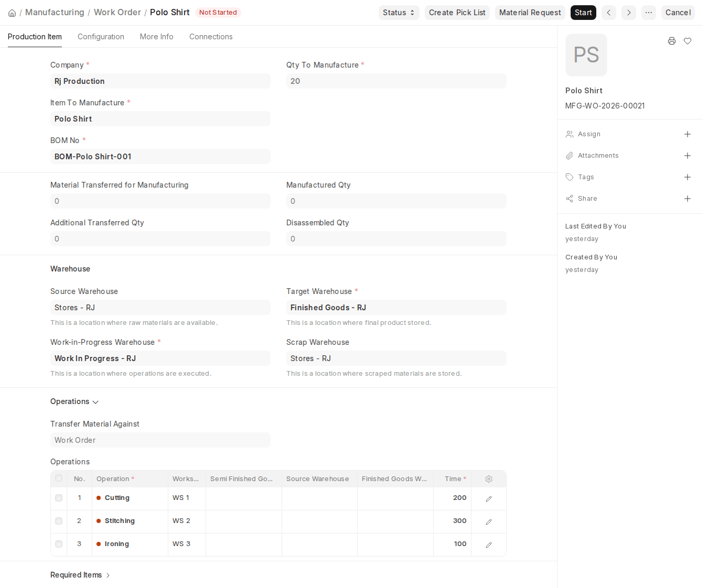
Task: Click the print icon in sidebar
Action: tap(672, 41)
